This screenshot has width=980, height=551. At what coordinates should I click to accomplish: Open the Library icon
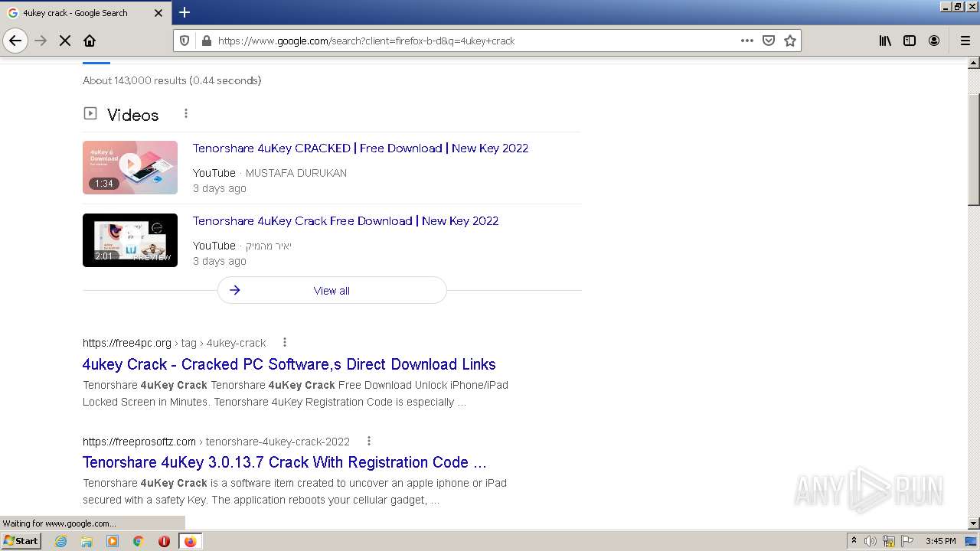click(x=885, y=41)
